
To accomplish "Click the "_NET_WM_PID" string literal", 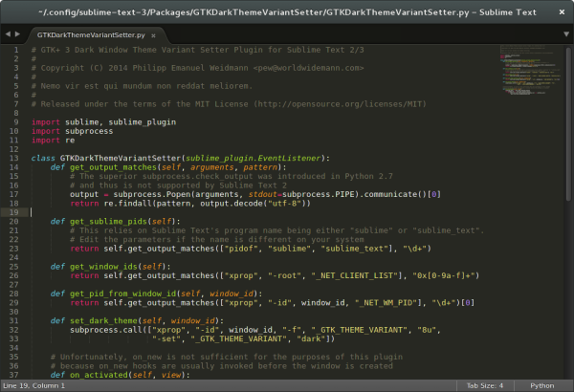I will coord(386,303).
